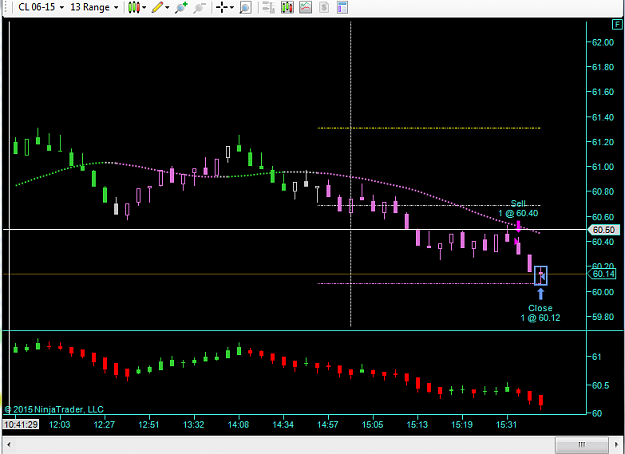Click the 15:13 time axis label

pos(417,425)
